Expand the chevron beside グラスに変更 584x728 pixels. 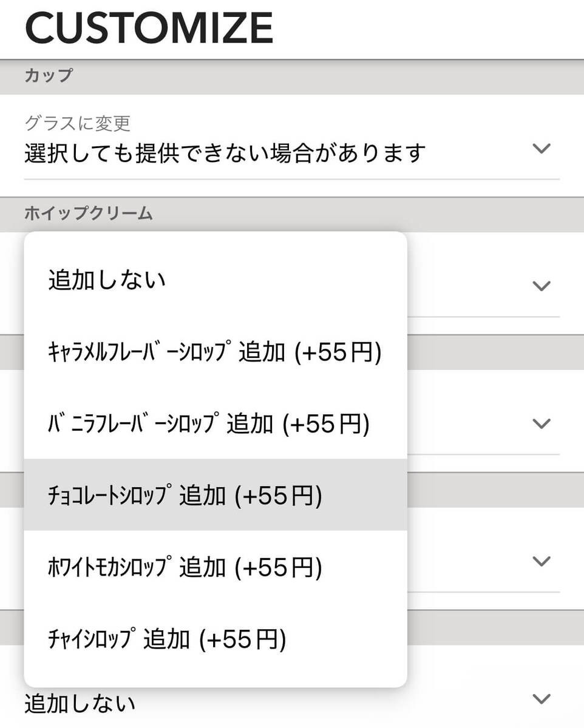point(541,148)
